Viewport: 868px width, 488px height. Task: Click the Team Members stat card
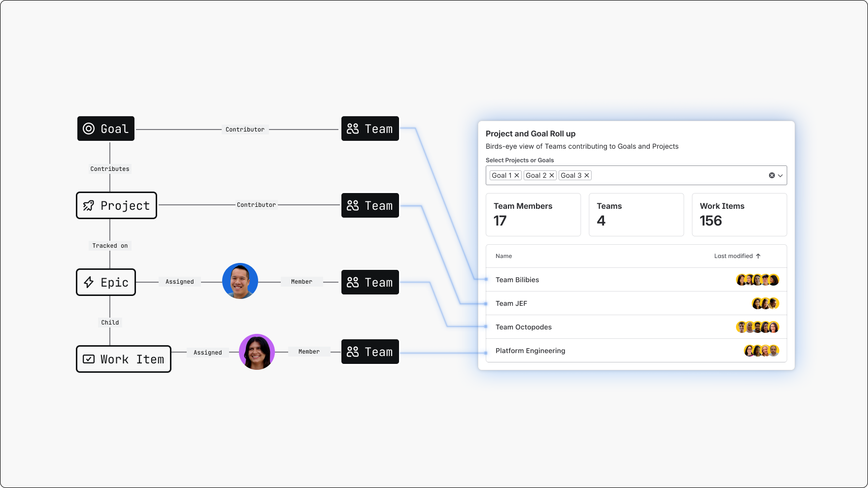point(533,215)
